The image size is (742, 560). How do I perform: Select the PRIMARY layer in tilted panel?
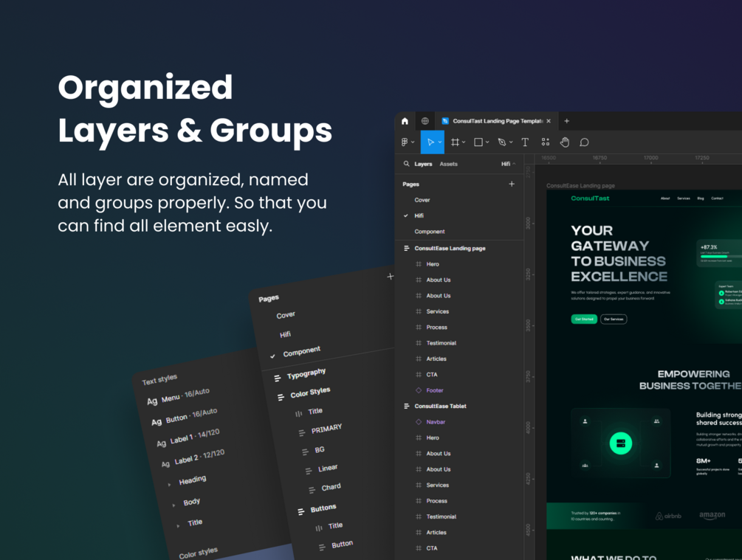pyautogui.click(x=326, y=429)
